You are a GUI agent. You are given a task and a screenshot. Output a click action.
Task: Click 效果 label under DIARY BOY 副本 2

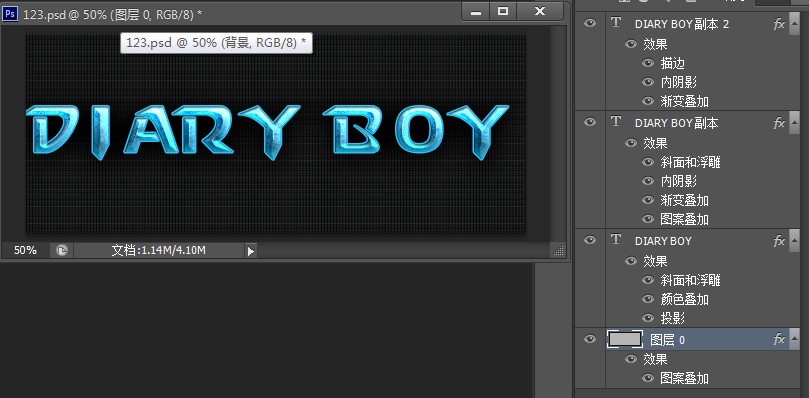point(655,44)
